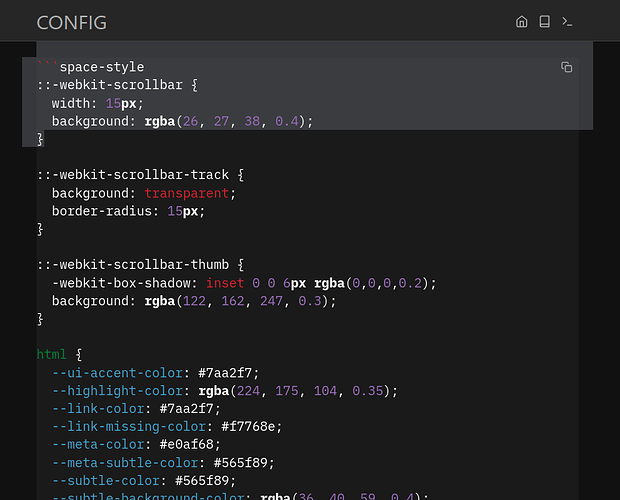Go to the home page icon
Screen dimensions: 620x500
[521, 21]
